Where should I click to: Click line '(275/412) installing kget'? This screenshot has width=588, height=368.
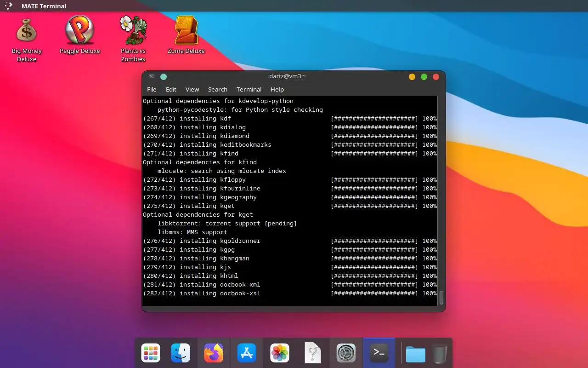pos(290,206)
